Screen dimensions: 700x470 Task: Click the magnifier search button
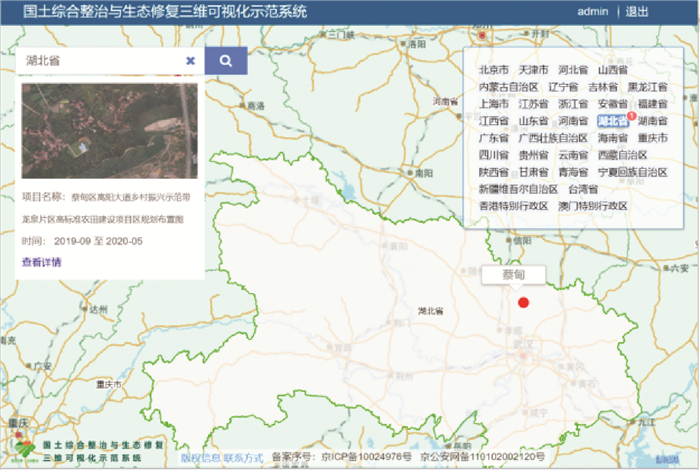[x=226, y=60]
